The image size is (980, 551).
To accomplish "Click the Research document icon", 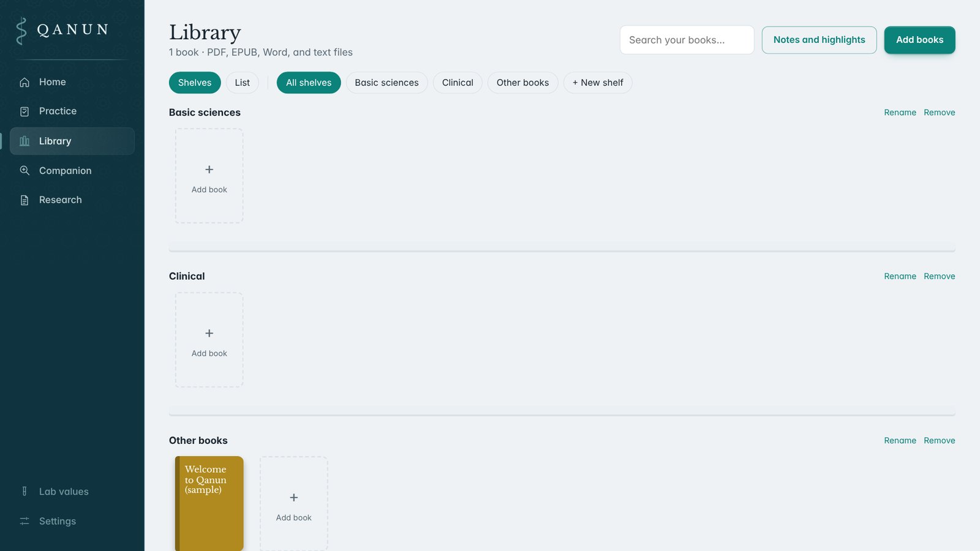I will coord(24,200).
